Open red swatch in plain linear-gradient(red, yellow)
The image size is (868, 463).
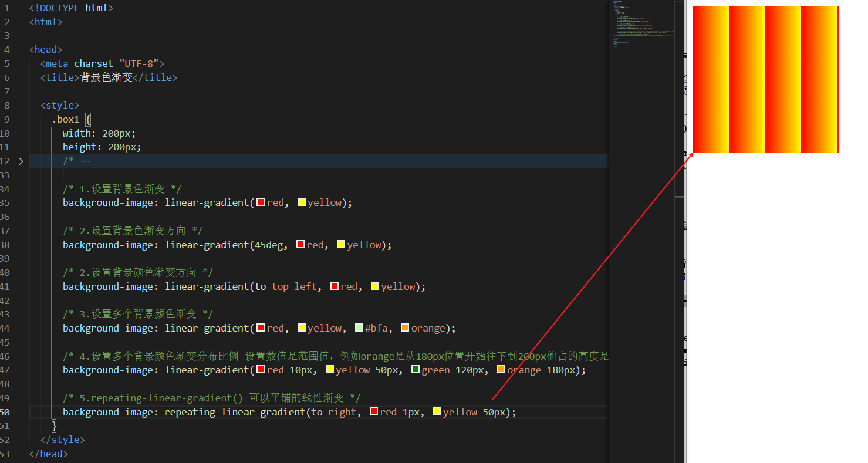click(x=261, y=202)
